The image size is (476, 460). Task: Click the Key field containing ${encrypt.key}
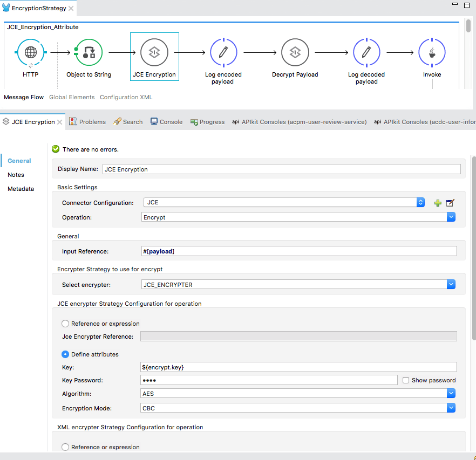click(298, 367)
